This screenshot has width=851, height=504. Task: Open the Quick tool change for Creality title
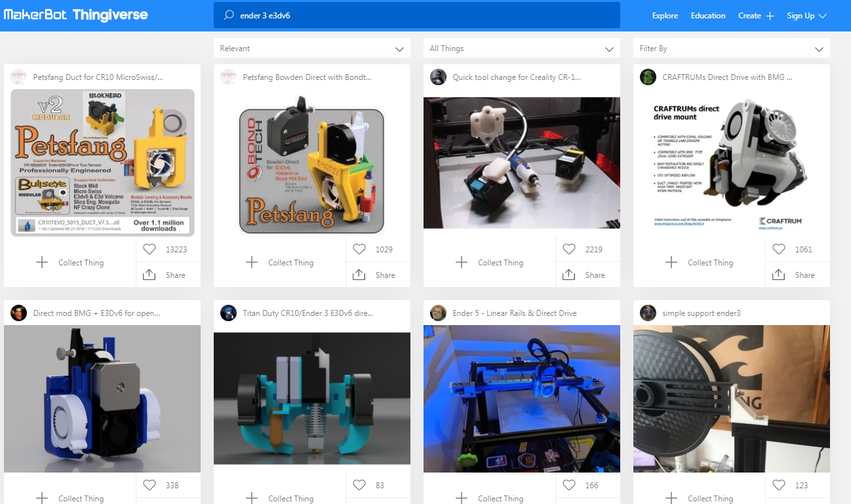click(517, 77)
